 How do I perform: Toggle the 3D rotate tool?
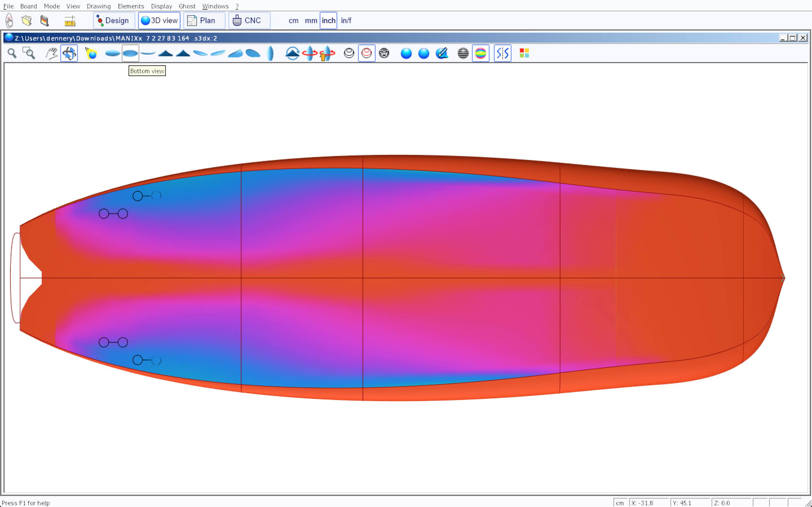click(x=69, y=53)
